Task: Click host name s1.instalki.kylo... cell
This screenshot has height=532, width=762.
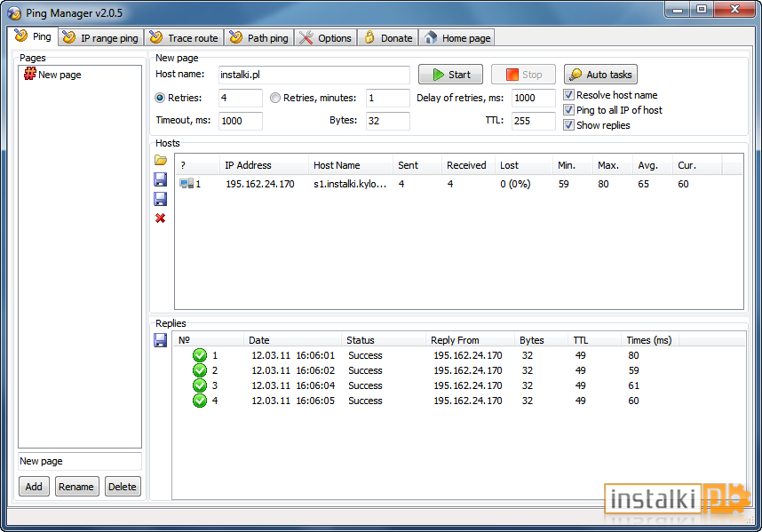Action: coord(350,184)
